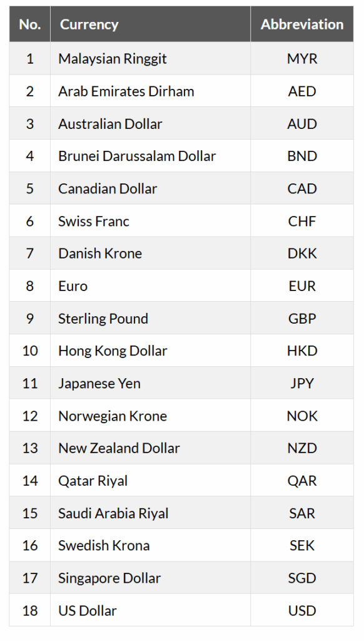
Task: Select the Euro currency cell
Action: (150, 285)
